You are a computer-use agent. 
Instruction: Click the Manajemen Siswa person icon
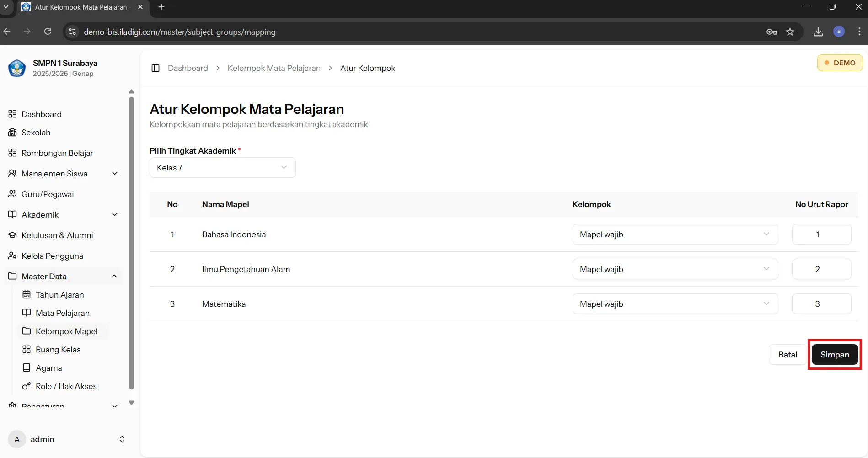[x=12, y=173]
